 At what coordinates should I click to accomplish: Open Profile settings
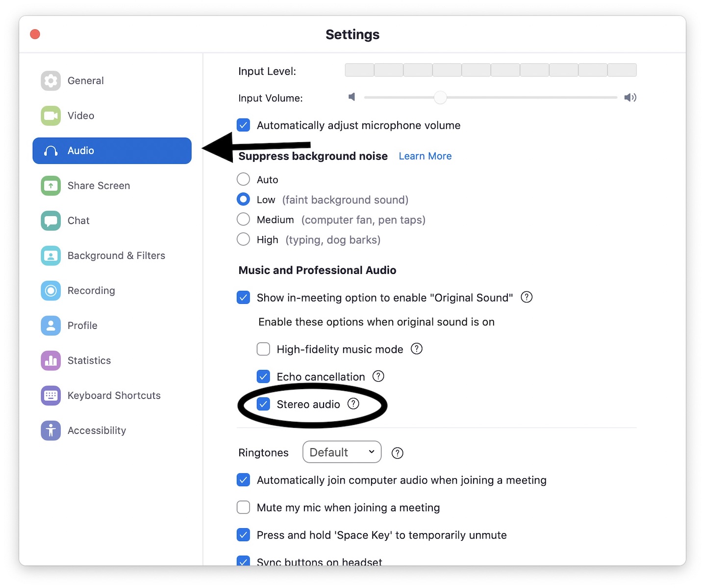(x=112, y=325)
